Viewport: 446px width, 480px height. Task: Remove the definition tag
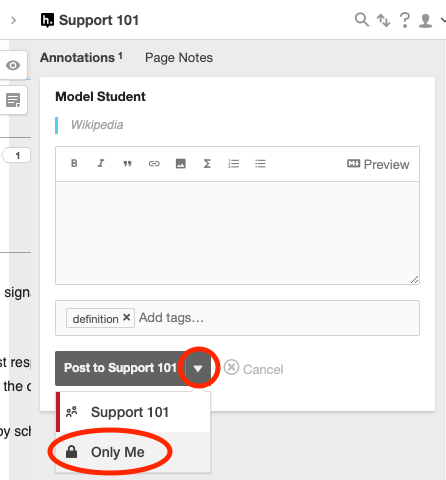click(x=126, y=317)
